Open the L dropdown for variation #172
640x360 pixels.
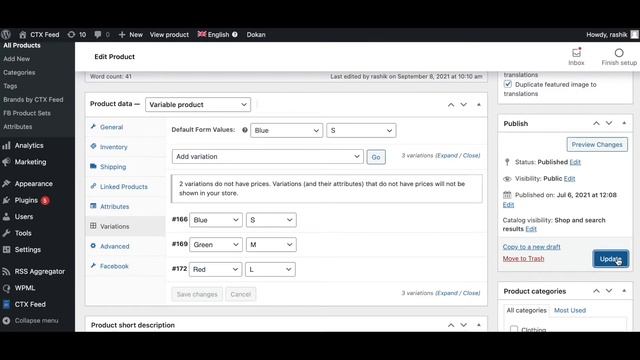[x=271, y=269]
